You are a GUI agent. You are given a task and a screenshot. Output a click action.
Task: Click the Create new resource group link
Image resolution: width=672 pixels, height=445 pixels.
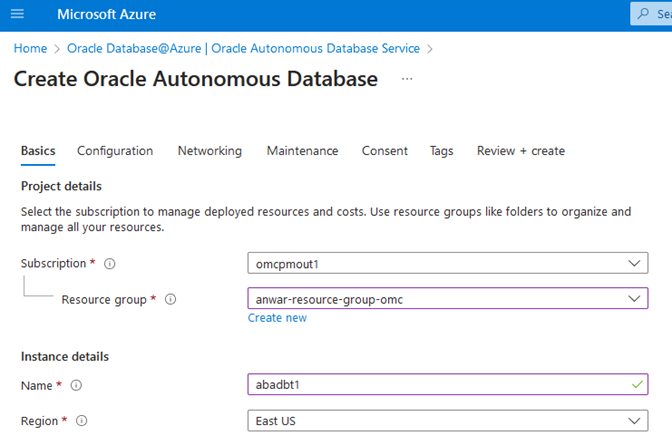(x=277, y=318)
